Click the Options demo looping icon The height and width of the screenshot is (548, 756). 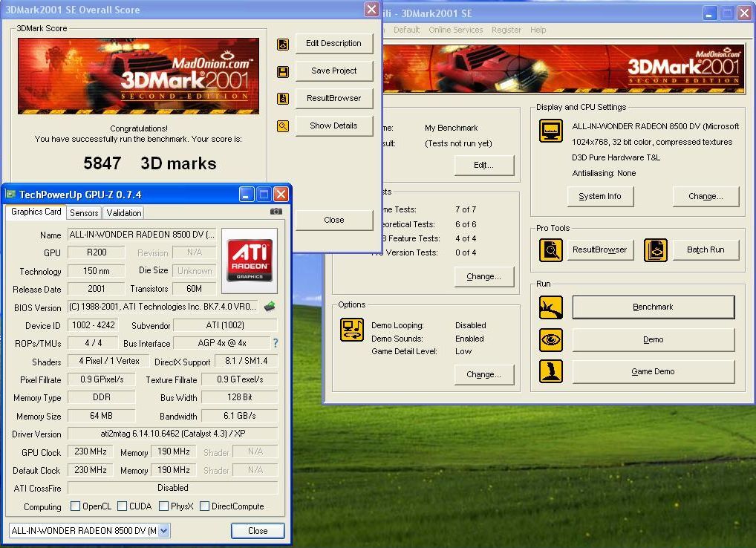(351, 330)
